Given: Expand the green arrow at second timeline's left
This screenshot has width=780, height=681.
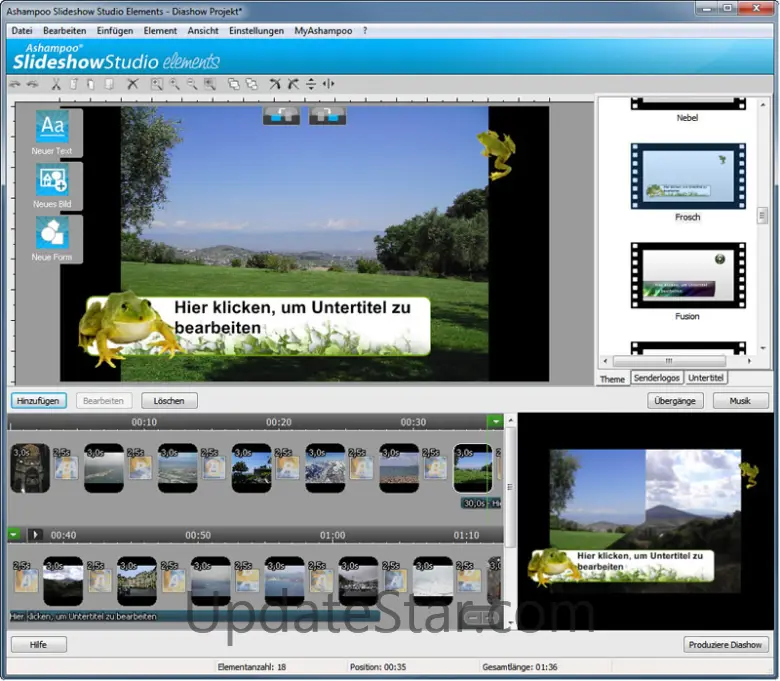Looking at the screenshot, I should pos(15,535).
